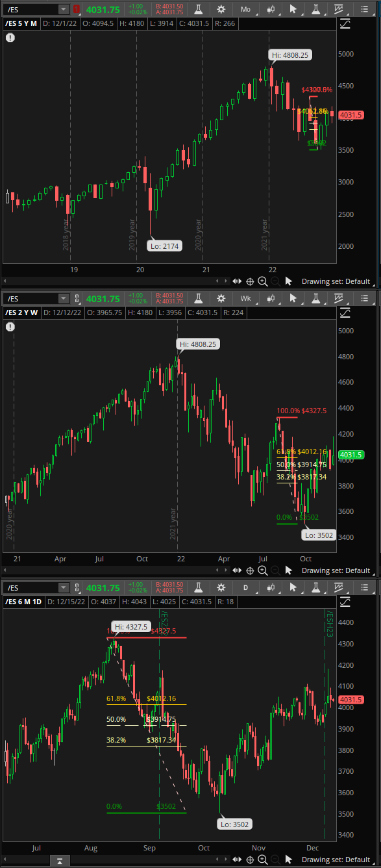Click expand-width arrows icon below weekly chart
The height and width of the screenshot is (868, 381).
[237, 570]
